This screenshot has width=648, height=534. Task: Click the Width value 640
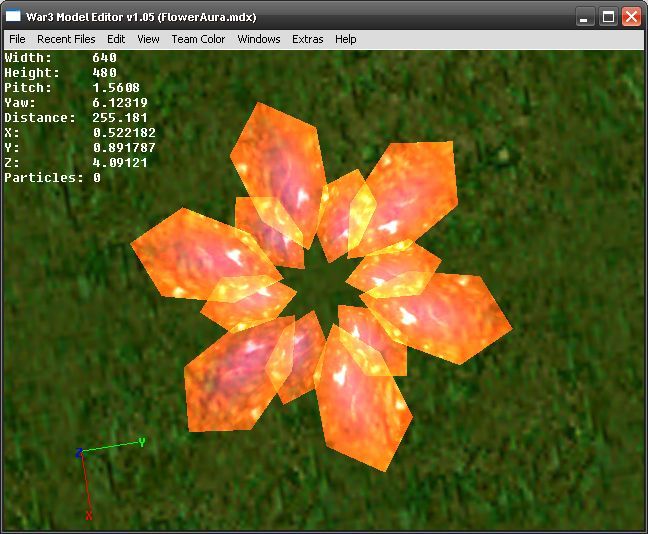pos(105,57)
